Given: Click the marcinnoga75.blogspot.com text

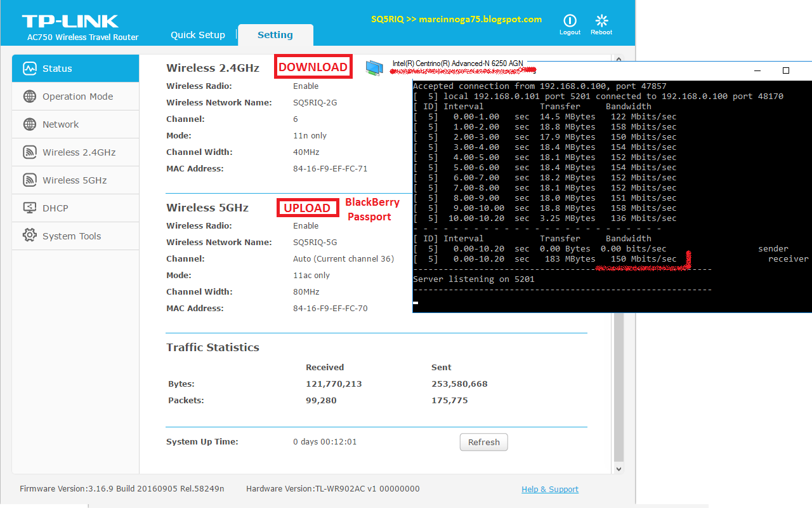Looking at the screenshot, I should (x=480, y=19).
